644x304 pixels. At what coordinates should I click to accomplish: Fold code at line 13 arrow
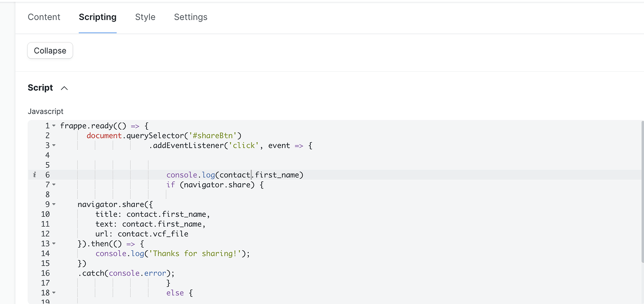(x=54, y=243)
